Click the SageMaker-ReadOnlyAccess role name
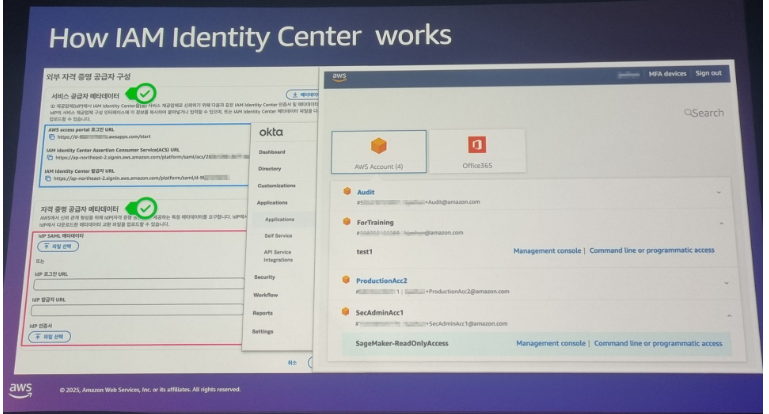 402,343
